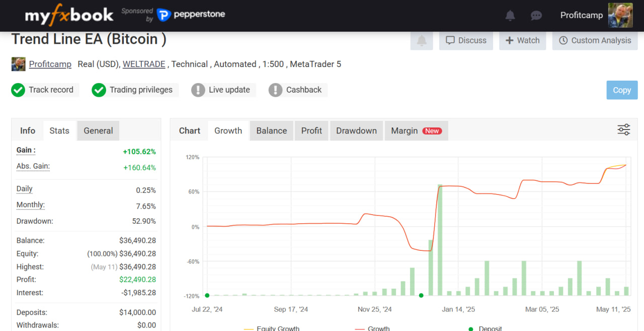The width and height of the screenshot is (644, 331).
Task: Click Profitcamp username in top header
Action: tap(582, 15)
